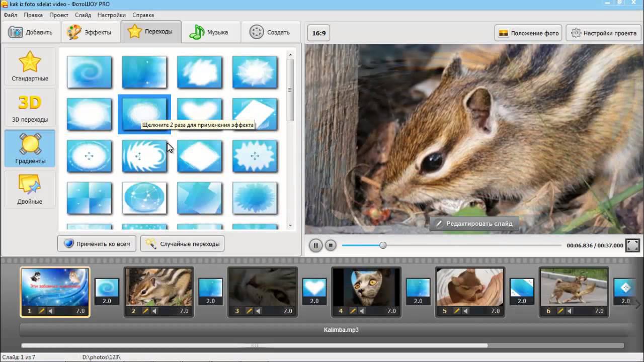Open Настройки проекта
The image size is (644, 362).
point(604,33)
